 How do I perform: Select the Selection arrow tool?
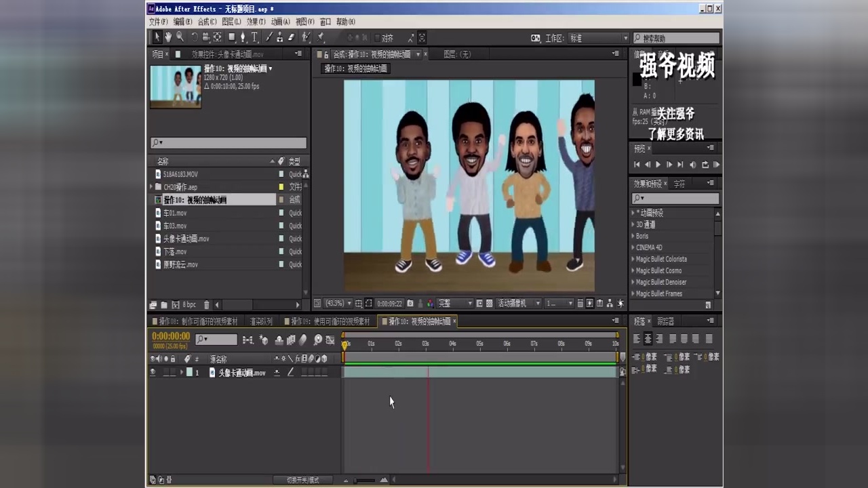coord(157,37)
